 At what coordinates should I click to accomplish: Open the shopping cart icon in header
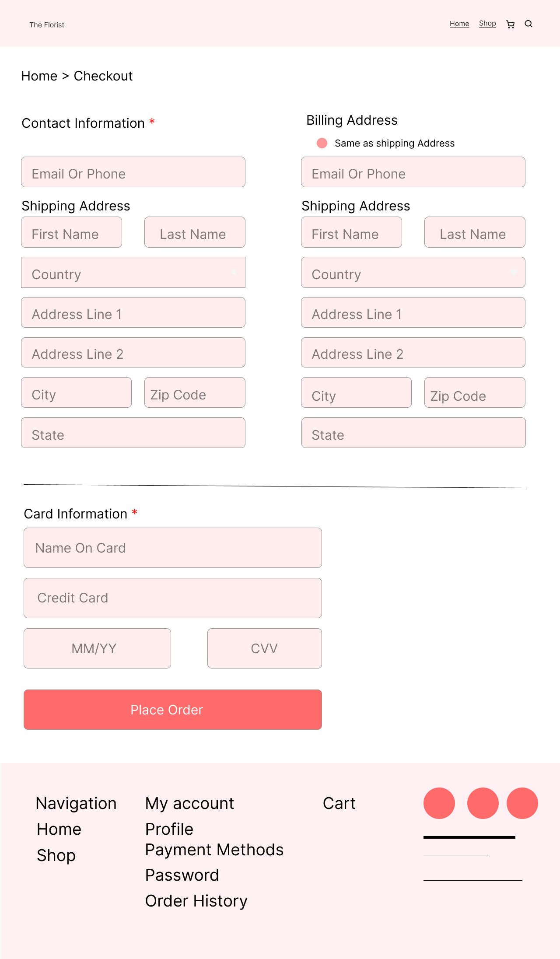coord(510,24)
